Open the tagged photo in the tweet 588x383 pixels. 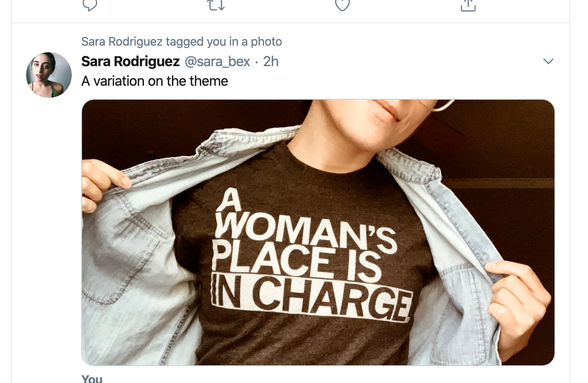[x=318, y=232]
